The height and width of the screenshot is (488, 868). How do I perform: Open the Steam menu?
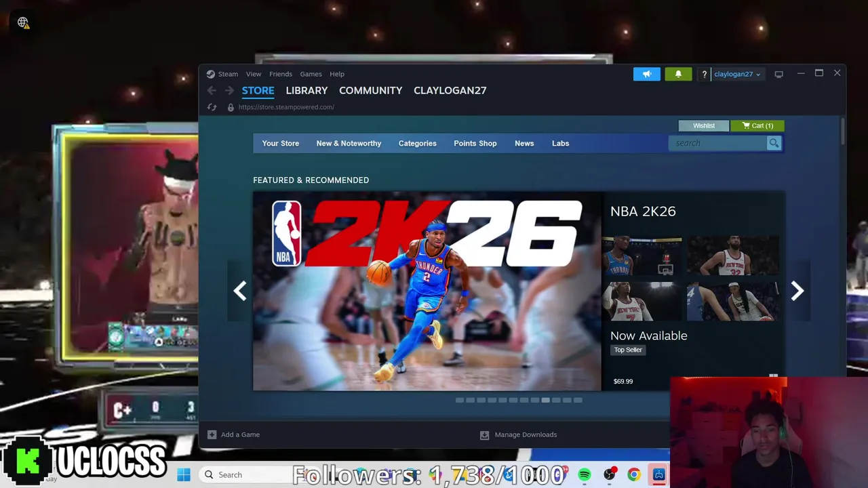(228, 74)
